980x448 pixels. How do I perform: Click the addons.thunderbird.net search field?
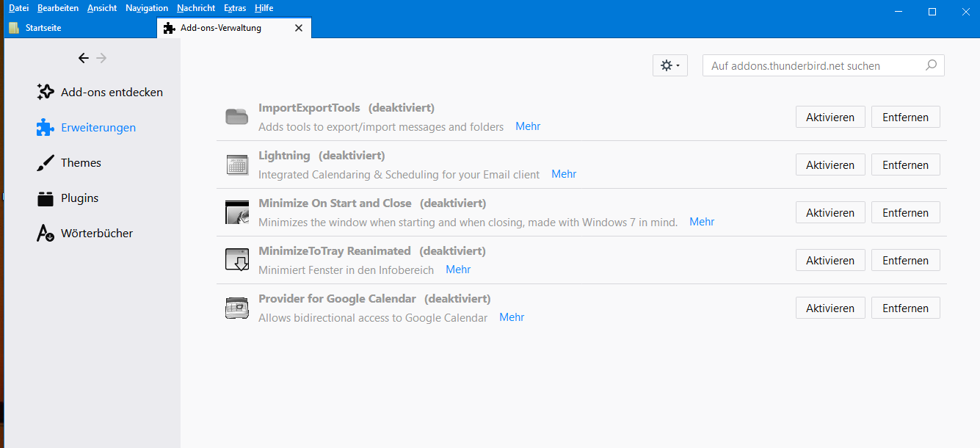(x=815, y=65)
